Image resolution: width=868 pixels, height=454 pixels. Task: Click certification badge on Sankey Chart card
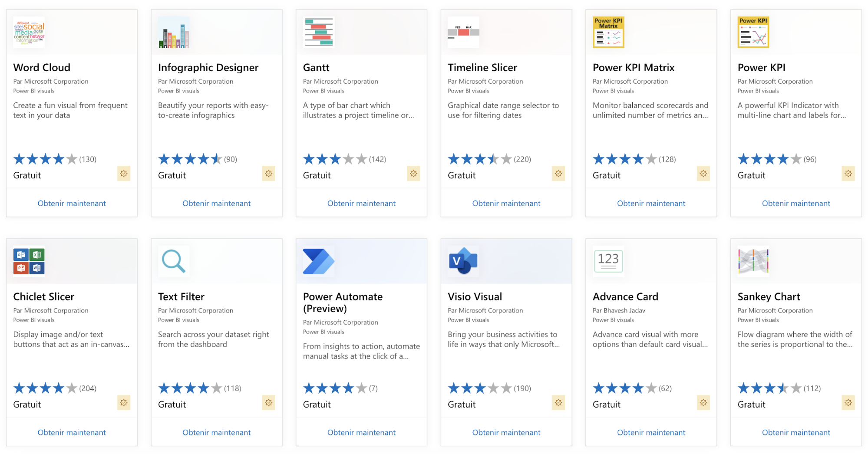point(848,403)
